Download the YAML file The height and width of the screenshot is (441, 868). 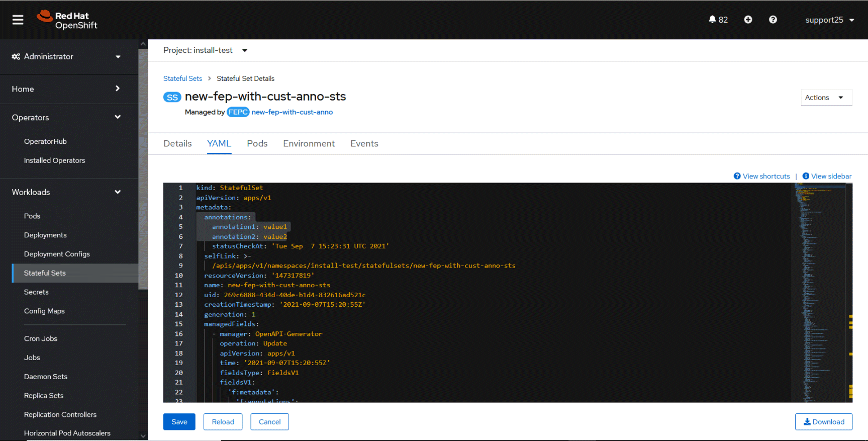pos(824,422)
